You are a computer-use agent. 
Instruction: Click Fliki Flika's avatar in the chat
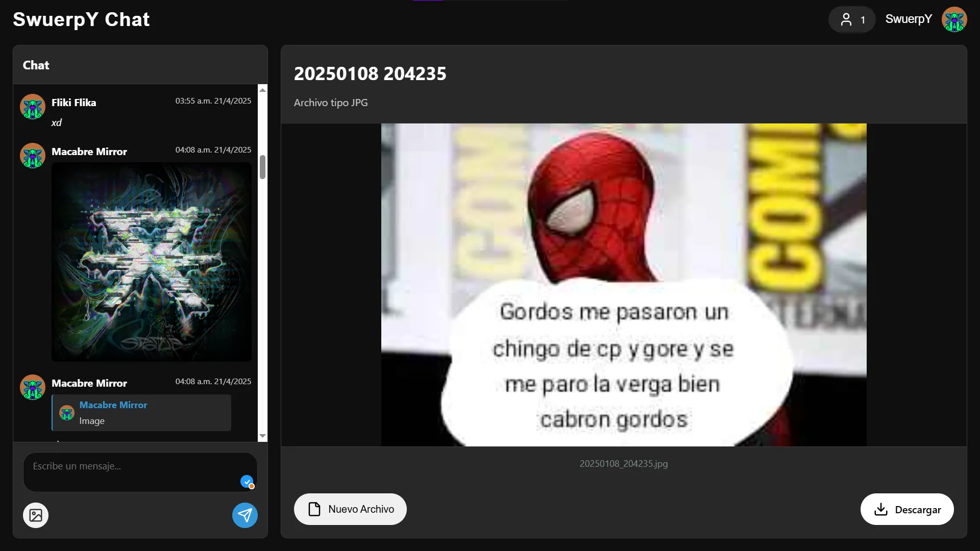pos(33,107)
